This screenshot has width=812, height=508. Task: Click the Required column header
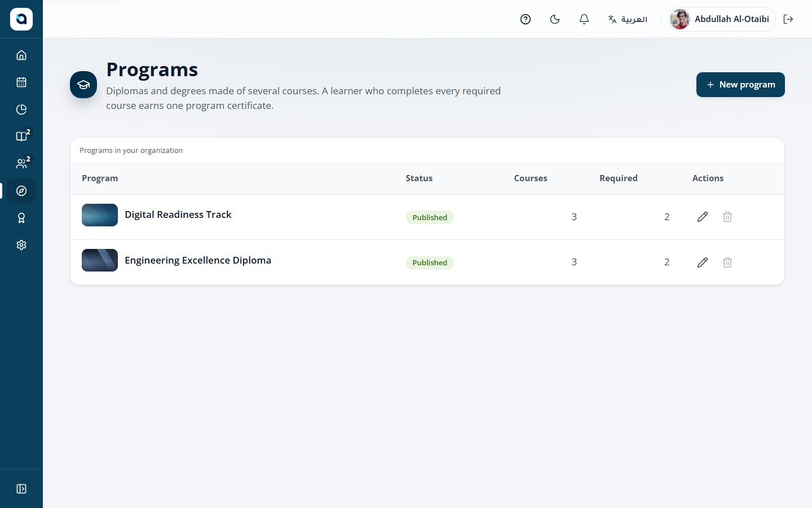619,178
